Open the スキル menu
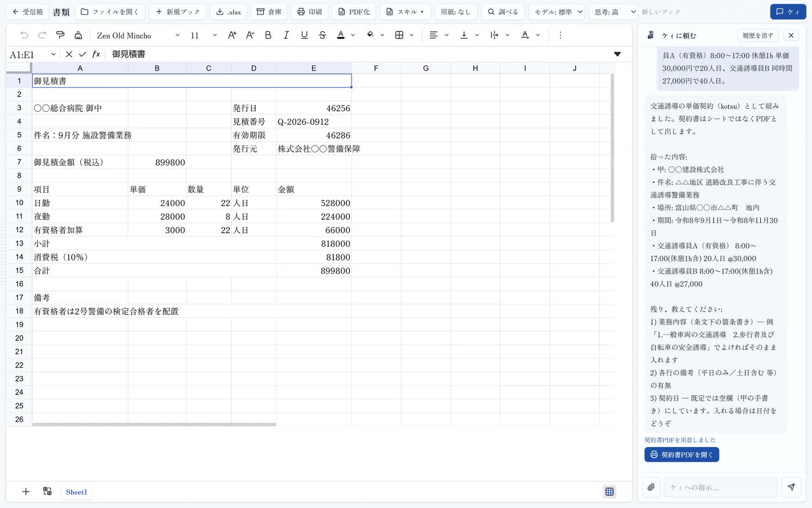 (x=405, y=12)
